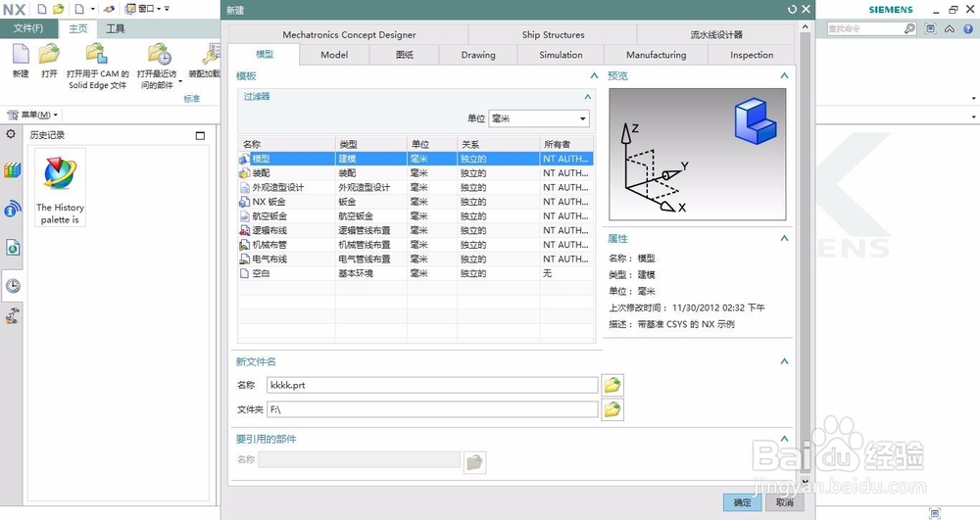The height and width of the screenshot is (520, 980).
Task: Switch to the 主页 ribbon tab
Action: [x=78, y=28]
